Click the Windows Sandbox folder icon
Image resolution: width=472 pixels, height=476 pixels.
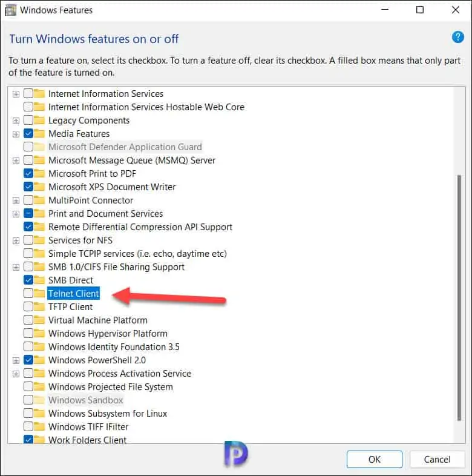[39, 400]
